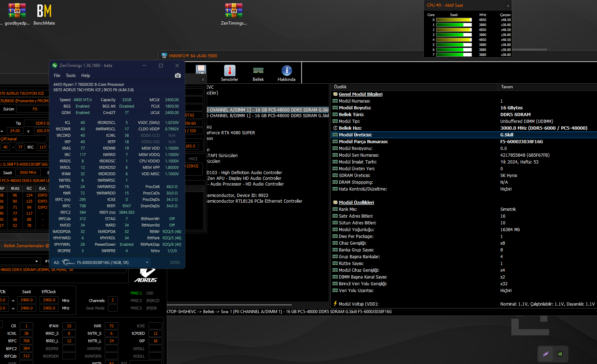Click the Core 7 clock bar in CPU window
597x364 pixels.
click(454, 55)
